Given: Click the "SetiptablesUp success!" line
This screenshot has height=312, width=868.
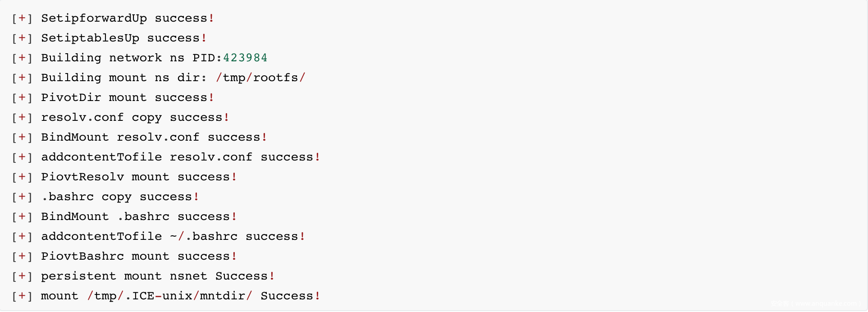Looking at the screenshot, I should [x=124, y=38].
